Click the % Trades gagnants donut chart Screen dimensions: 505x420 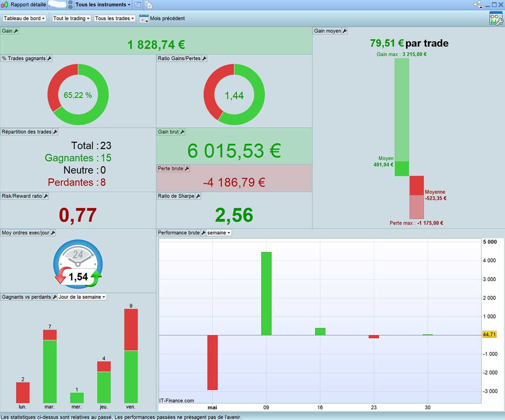tap(78, 94)
